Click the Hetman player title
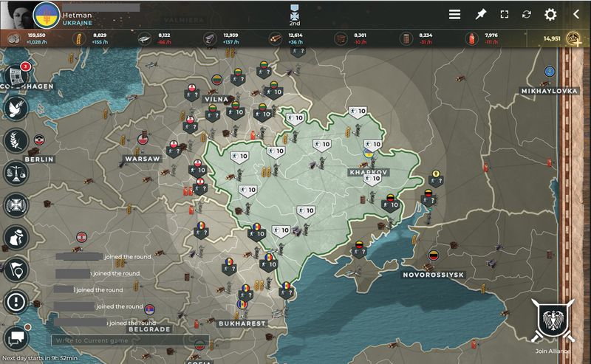The height and width of the screenshot is (364, 591). pos(77,15)
